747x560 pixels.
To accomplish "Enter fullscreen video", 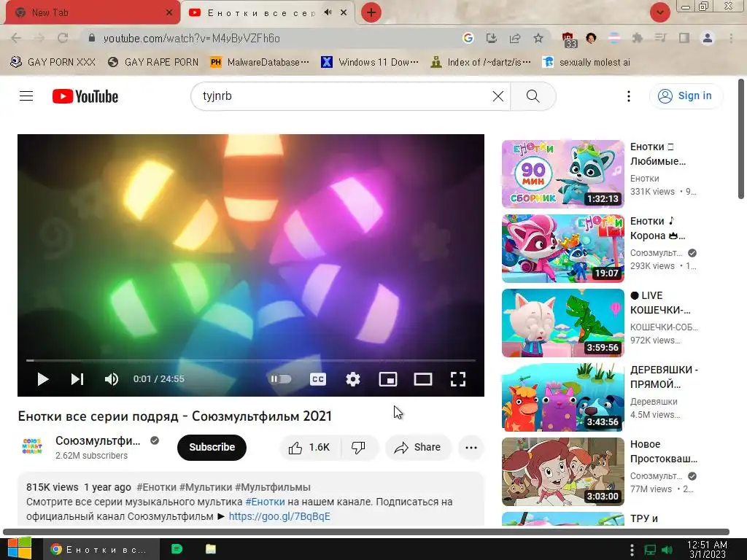I will 458,379.
